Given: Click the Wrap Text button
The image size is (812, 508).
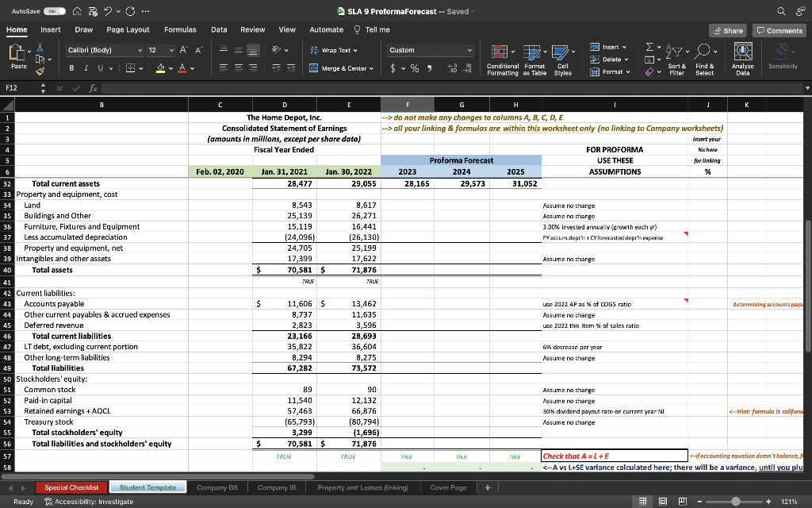Looking at the screenshot, I should pos(334,50).
